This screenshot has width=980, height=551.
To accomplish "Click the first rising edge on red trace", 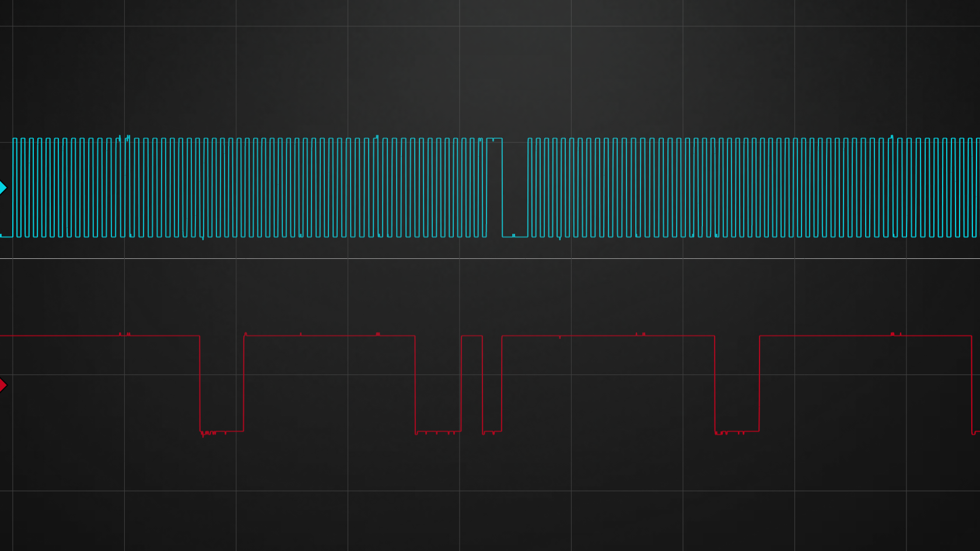I will pos(244,385).
